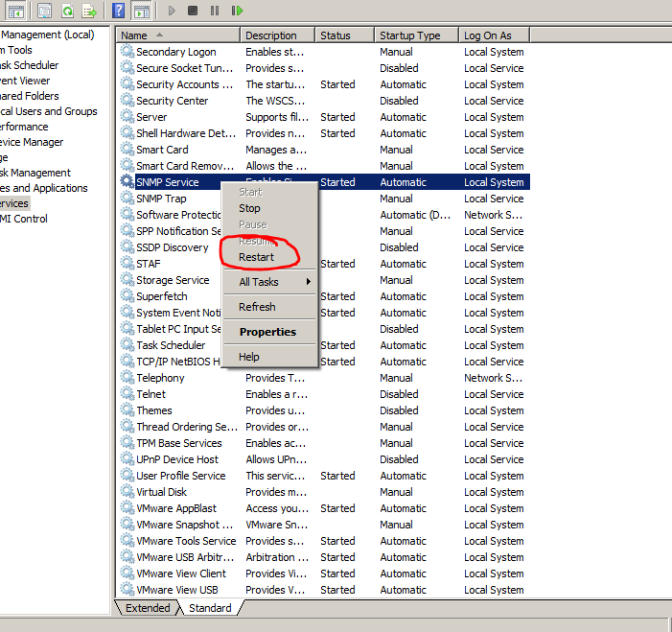Click the Stop Service toolbar button
672x632 pixels.
[193, 11]
